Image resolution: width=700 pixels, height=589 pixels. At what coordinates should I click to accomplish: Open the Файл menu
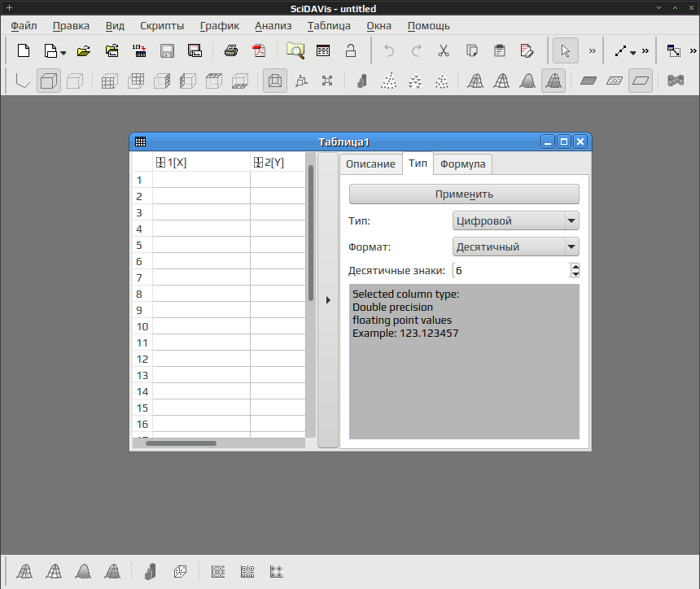click(x=24, y=26)
